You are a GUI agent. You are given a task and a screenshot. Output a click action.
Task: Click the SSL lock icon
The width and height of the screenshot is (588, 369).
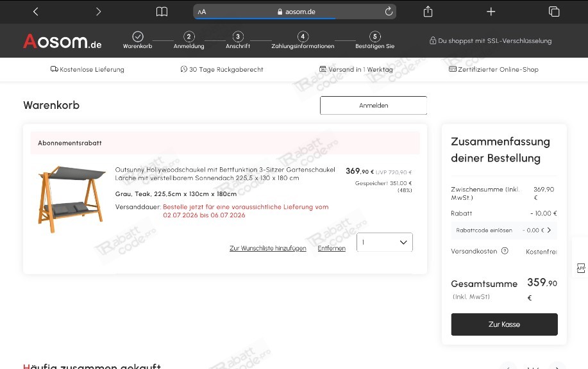pos(433,40)
